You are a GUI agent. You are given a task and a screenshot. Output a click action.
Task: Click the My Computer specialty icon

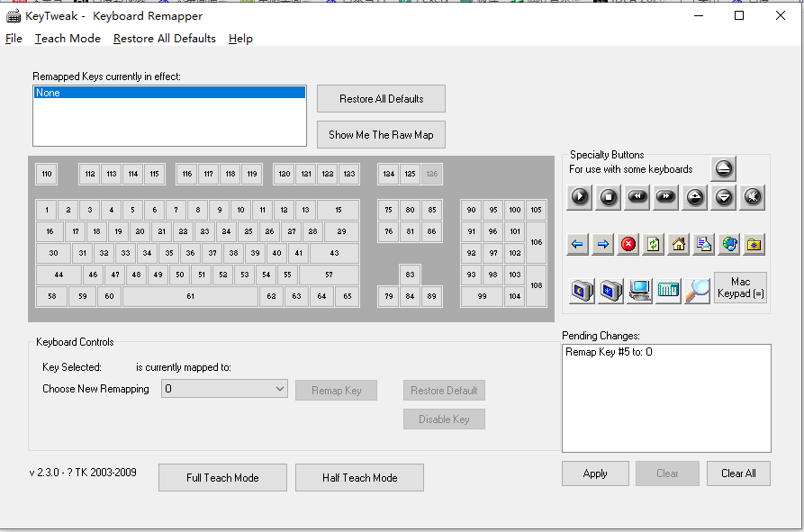coord(639,291)
